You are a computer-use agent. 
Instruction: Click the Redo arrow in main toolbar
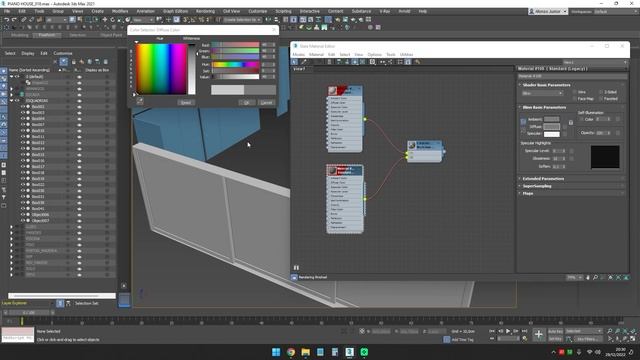pos(14,20)
